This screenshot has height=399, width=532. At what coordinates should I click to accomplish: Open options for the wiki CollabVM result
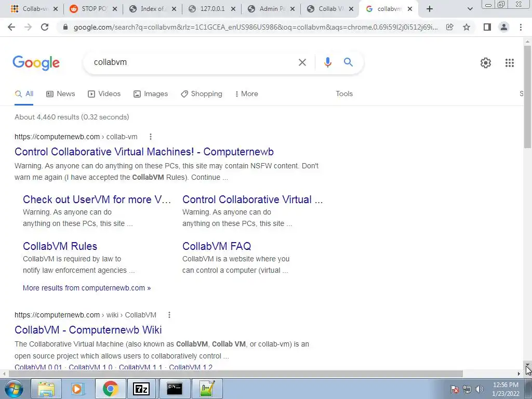(x=169, y=315)
